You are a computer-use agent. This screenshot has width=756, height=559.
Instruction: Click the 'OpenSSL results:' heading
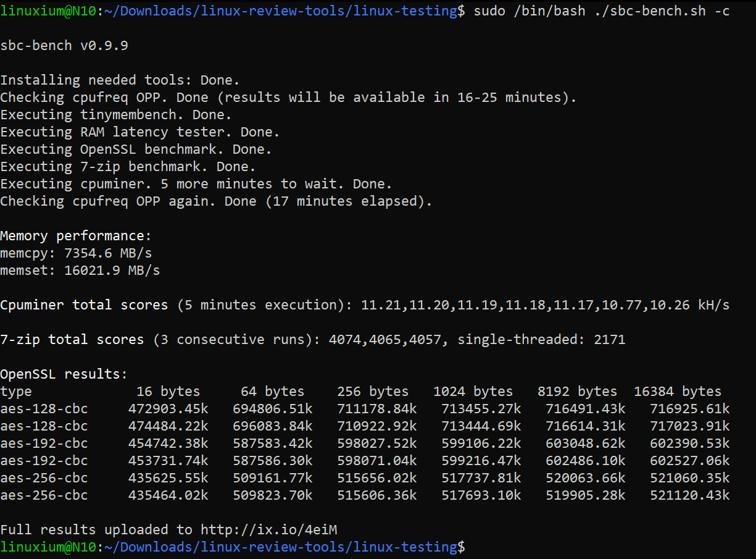(x=64, y=374)
